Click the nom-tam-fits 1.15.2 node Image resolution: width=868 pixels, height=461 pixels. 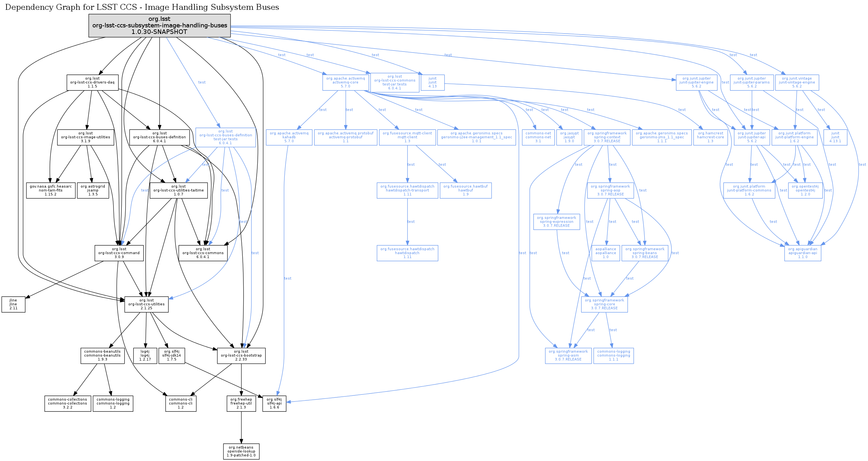pyautogui.click(x=51, y=191)
